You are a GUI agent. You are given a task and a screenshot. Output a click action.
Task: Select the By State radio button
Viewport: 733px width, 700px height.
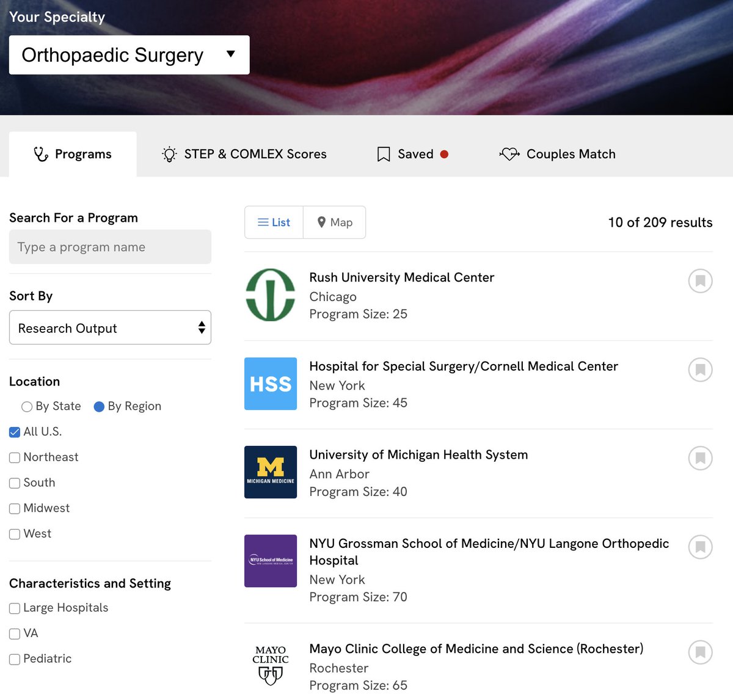pyautogui.click(x=27, y=406)
